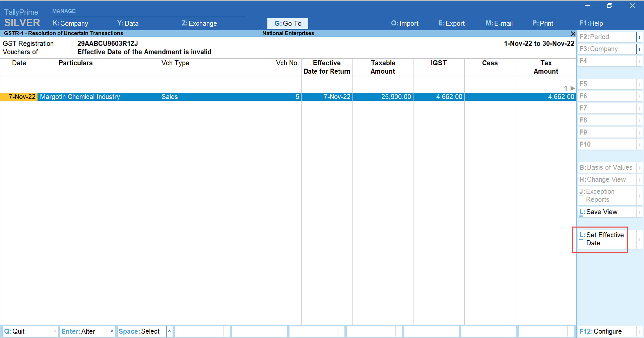Click taxable amount 25,900.00
This screenshot has width=644, height=338.
[x=396, y=97]
